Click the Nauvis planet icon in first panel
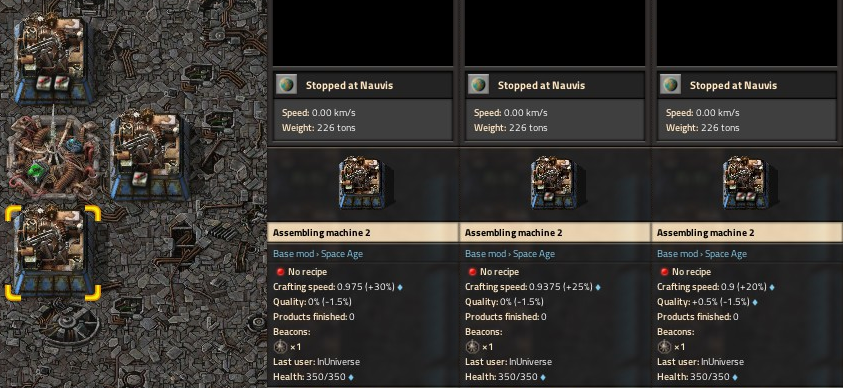843x388 pixels. [287, 85]
